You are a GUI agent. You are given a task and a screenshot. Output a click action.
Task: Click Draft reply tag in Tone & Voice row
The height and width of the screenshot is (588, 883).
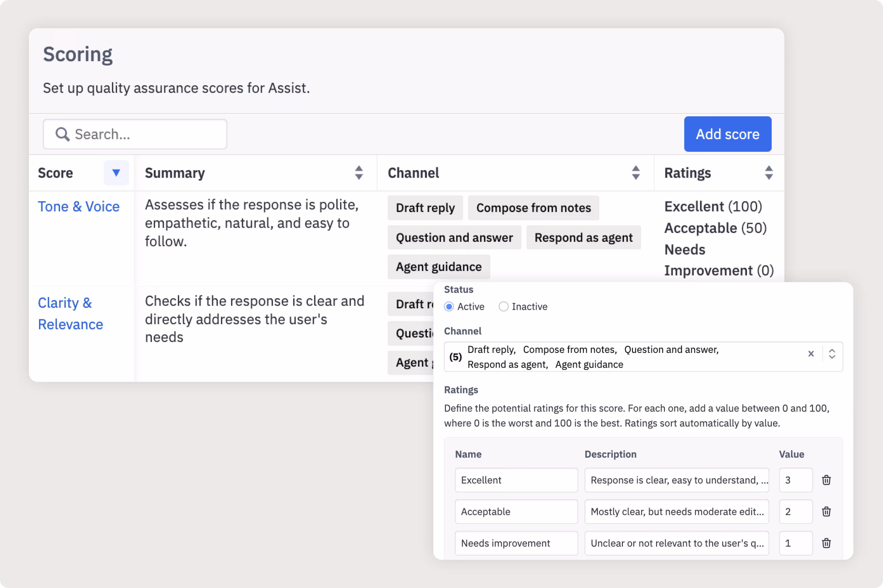[x=425, y=208]
